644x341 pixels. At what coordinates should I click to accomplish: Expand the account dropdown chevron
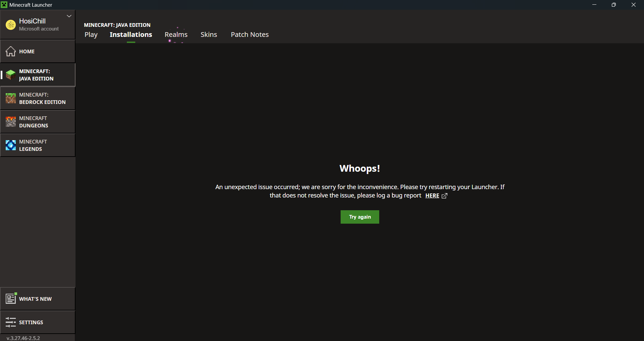[69, 16]
